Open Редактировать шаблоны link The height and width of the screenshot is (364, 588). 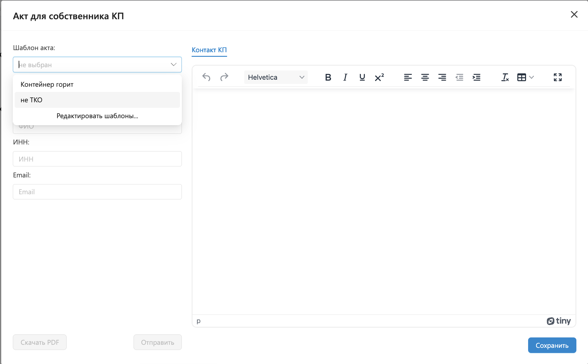tap(97, 116)
